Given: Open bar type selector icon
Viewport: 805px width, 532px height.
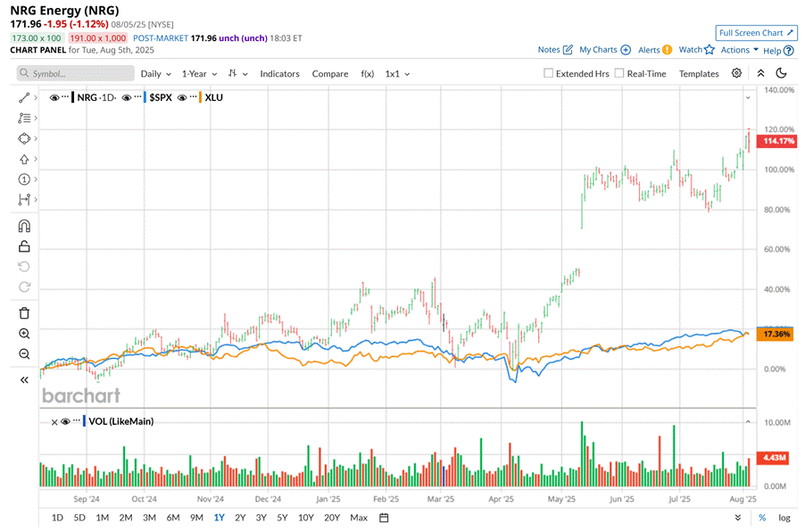Looking at the screenshot, I should (x=233, y=73).
